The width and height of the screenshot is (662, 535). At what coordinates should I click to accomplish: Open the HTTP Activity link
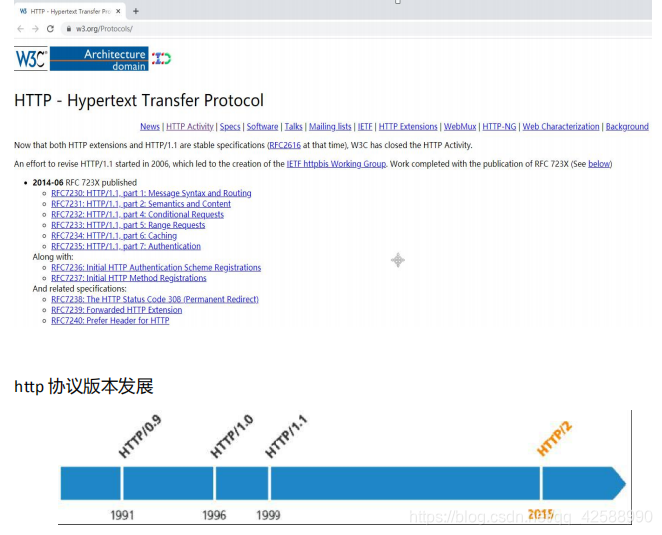click(x=190, y=127)
